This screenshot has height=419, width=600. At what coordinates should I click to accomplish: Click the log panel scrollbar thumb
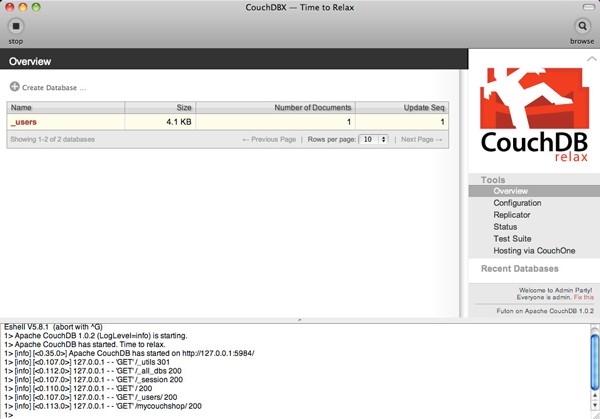click(595, 362)
